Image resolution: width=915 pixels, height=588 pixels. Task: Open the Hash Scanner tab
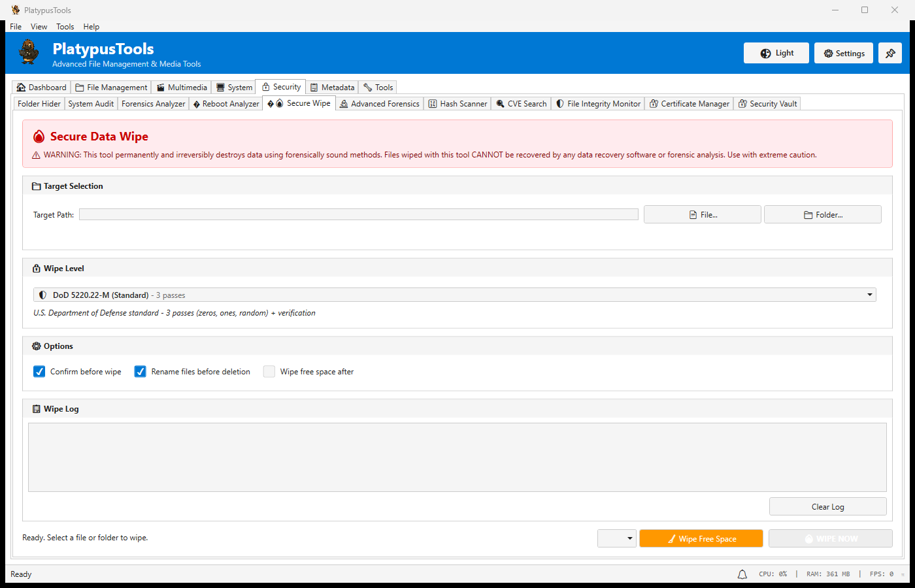(x=457, y=104)
